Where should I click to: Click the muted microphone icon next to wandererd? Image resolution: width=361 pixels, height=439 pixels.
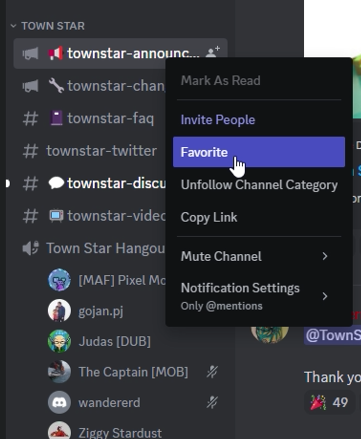coord(212,403)
